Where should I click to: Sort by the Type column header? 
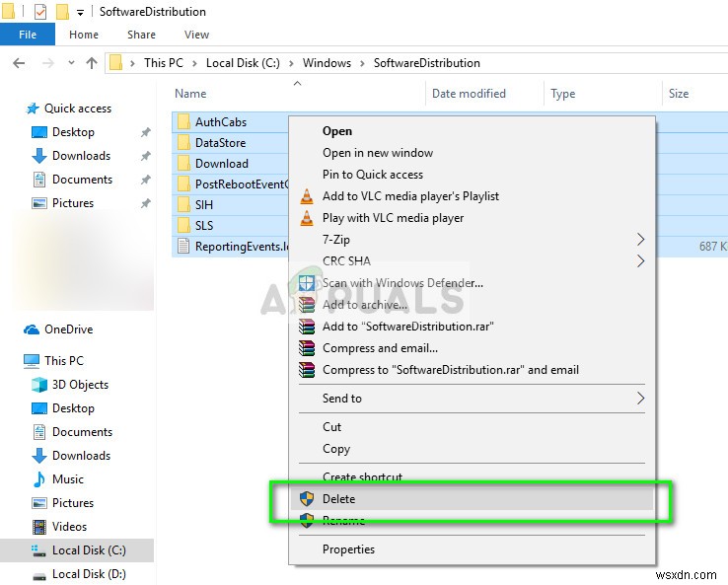click(562, 94)
